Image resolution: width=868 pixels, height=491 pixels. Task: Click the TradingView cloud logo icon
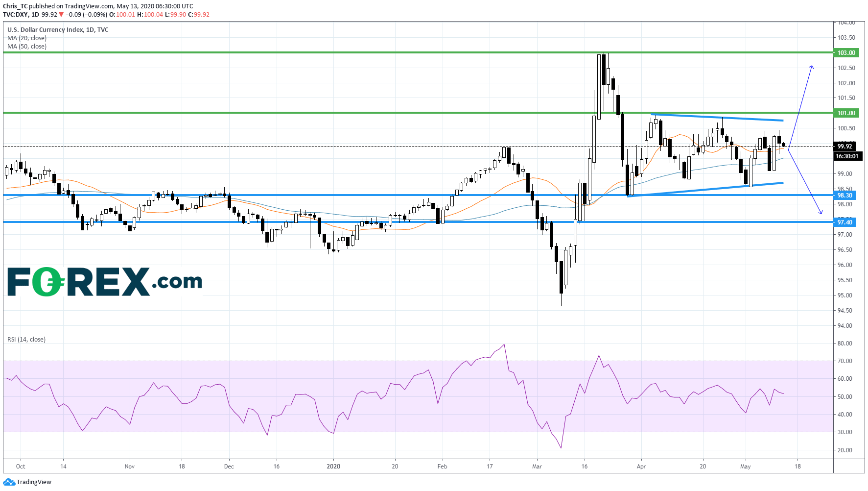[x=9, y=482]
